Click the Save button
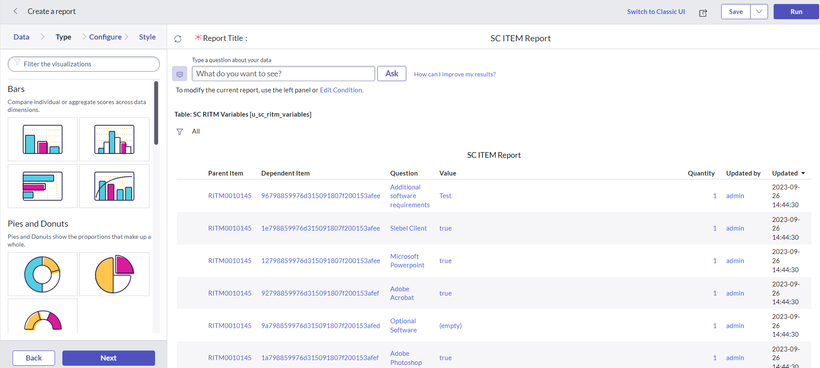820x368 pixels. coord(736,12)
